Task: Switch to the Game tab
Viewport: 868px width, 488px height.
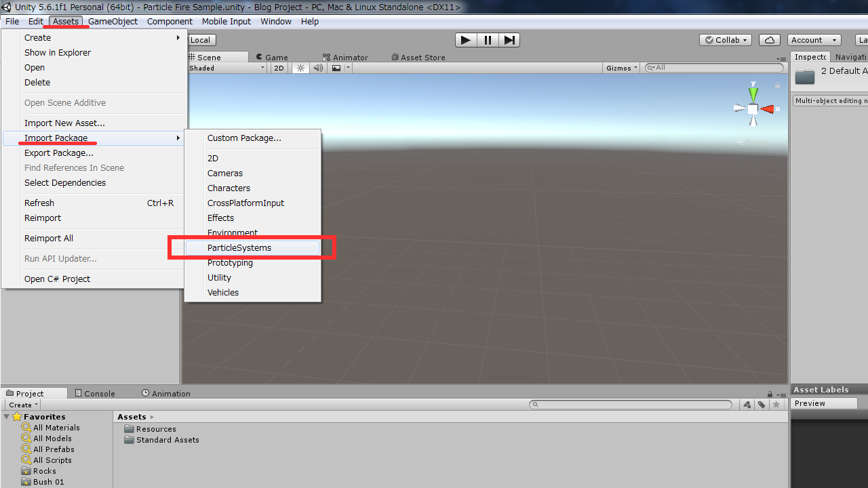Action: 271,58
